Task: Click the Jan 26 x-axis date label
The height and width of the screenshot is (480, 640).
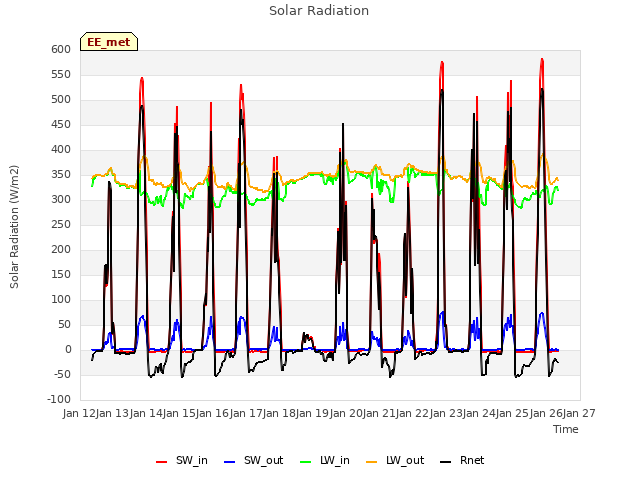Action: point(545,414)
